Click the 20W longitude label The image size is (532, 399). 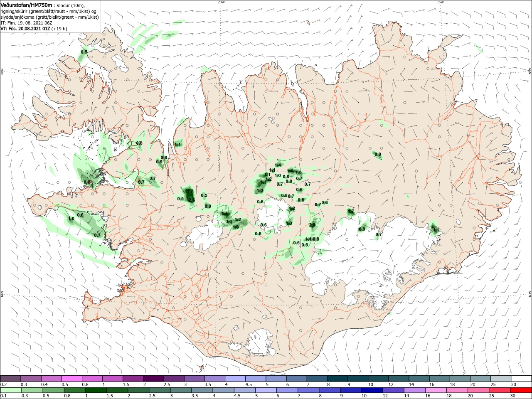[221, 2]
